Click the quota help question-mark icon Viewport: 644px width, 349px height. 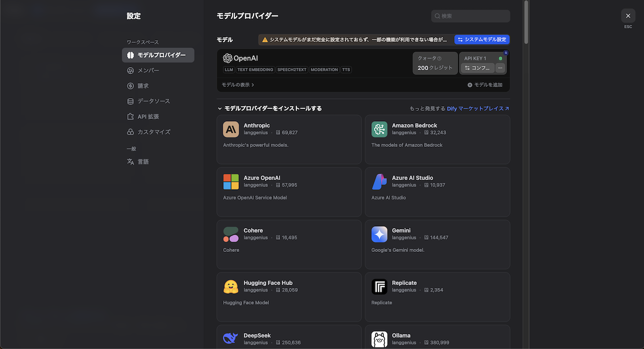[x=439, y=58]
